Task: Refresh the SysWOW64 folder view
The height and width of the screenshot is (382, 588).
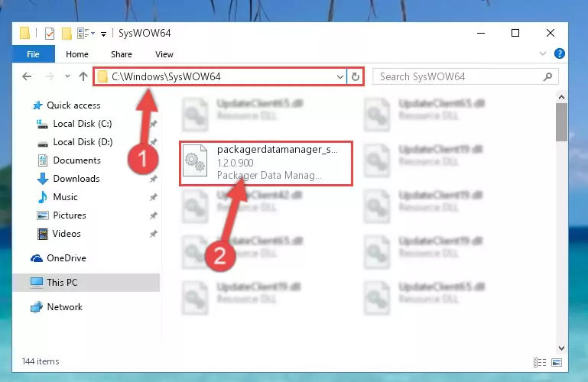Action: 355,76
